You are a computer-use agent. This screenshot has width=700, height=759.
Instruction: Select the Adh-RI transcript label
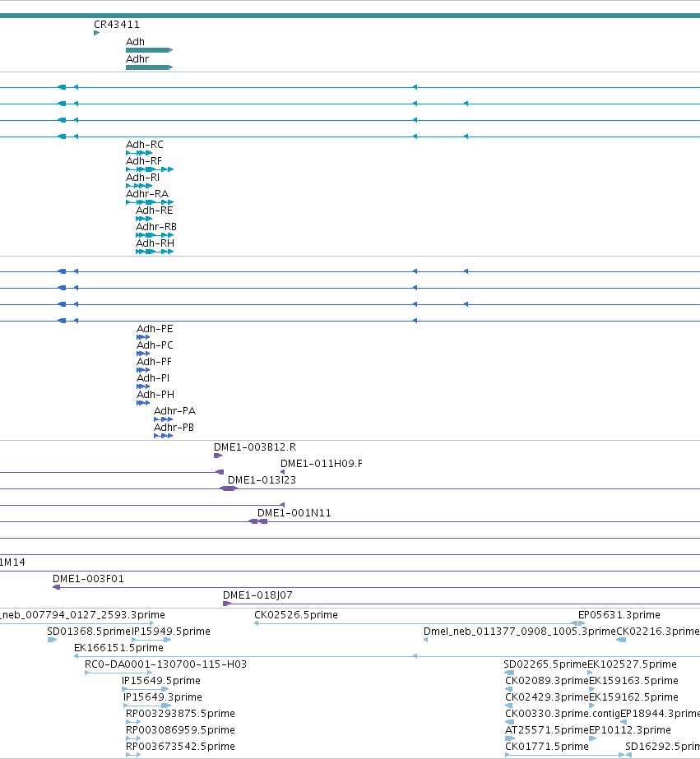pos(142,177)
